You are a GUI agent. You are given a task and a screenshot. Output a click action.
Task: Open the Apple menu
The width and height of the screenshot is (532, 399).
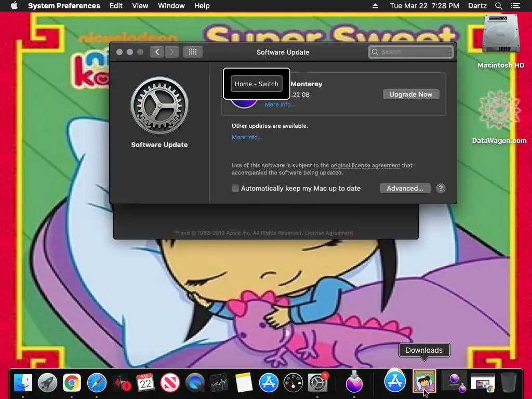[14, 6]
